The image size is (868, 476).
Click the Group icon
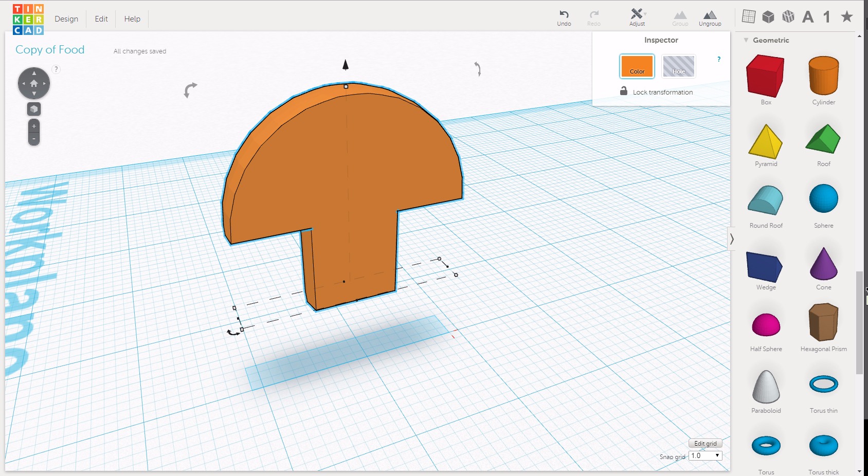pos(680,18)
